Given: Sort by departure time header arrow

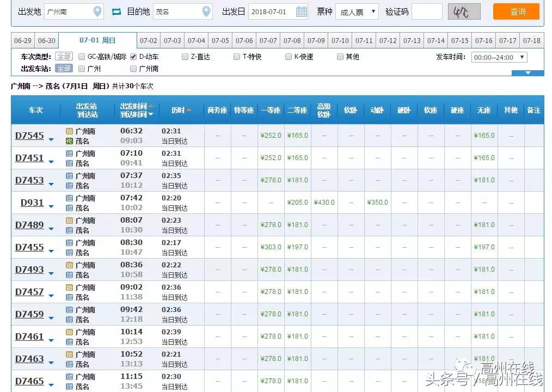Looking at the screenshot, I should click(x=151, y=106).
